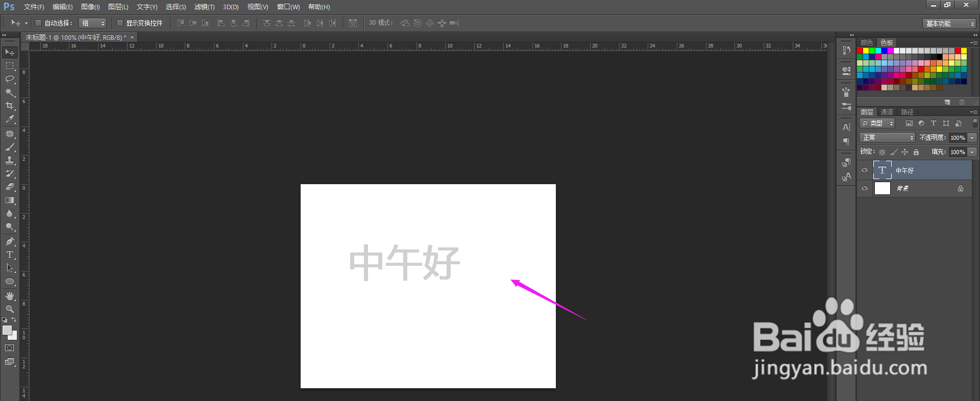Switch to the 通道 tab

point(887,112)
